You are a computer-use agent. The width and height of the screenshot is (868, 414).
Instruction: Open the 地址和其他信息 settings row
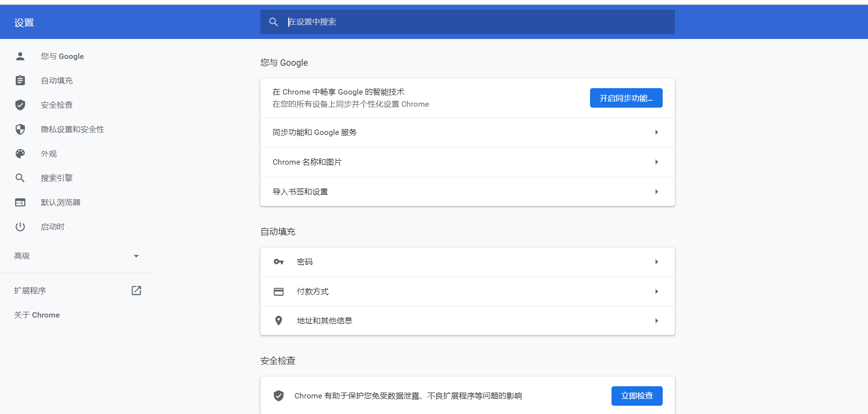click(467, 321)
